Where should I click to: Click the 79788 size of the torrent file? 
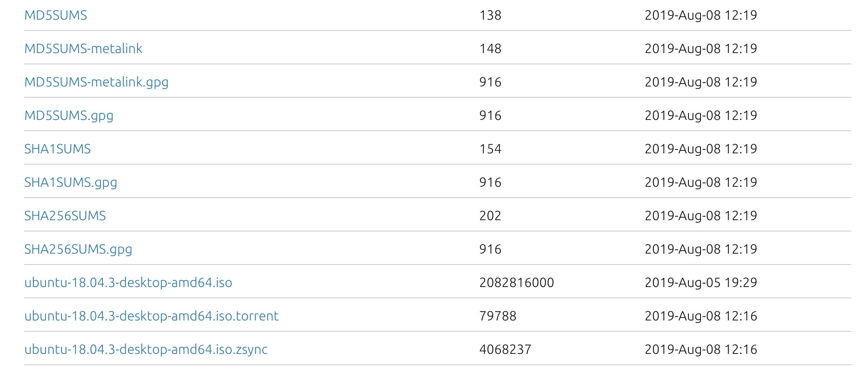[x=497, y=316]
